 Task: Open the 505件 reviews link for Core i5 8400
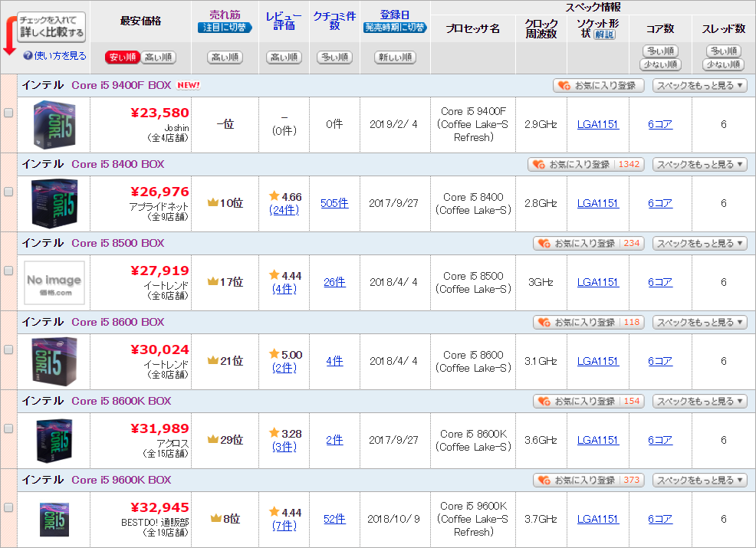pos(334,203)
